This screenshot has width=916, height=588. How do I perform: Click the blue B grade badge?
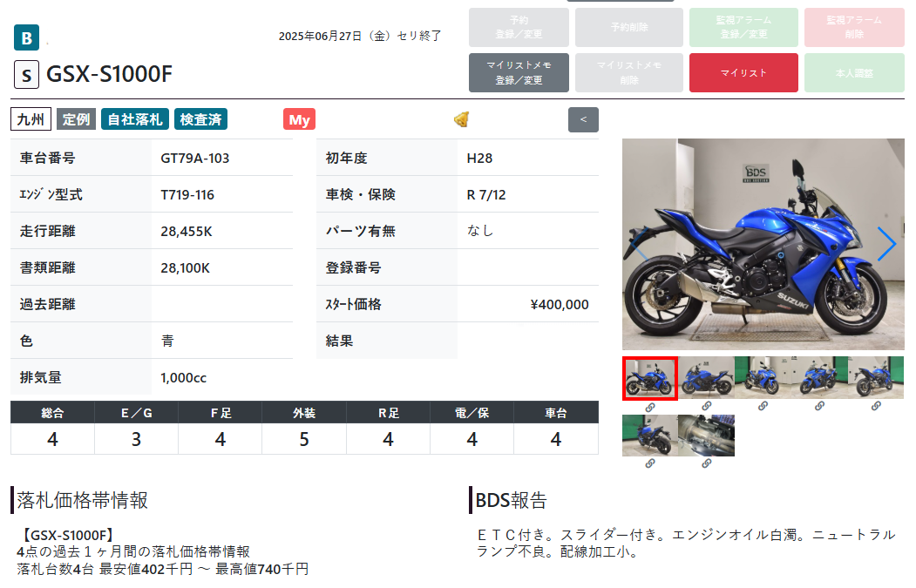26,38
